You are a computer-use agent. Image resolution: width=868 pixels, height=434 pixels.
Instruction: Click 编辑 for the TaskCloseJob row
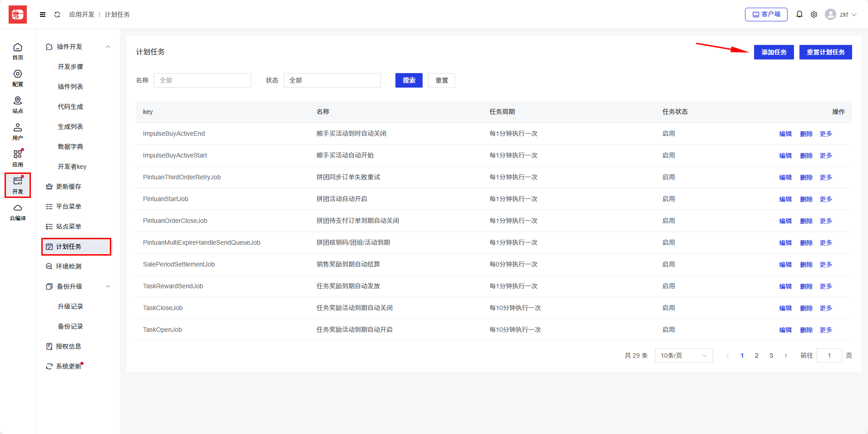(x=785, y=308)
